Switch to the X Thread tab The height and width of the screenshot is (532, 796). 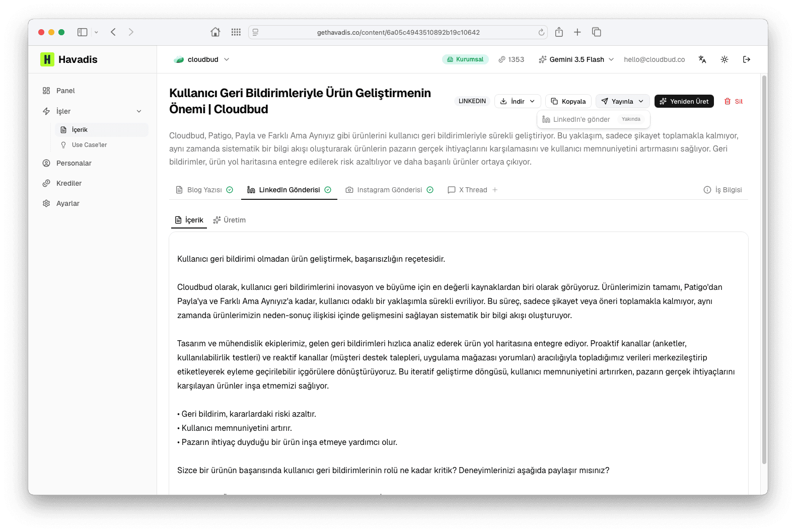(x=468, y=190)
